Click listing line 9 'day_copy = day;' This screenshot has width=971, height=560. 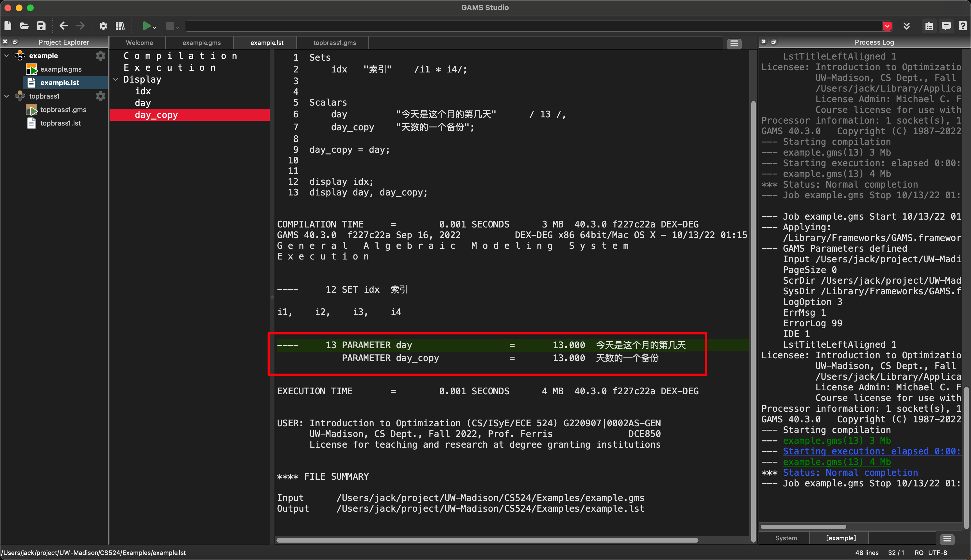[x=349, y=150]
